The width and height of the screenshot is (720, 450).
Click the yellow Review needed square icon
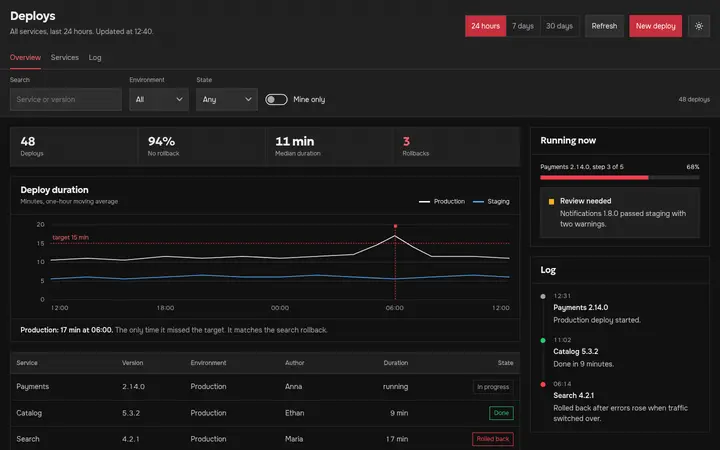tap(551, 202)
